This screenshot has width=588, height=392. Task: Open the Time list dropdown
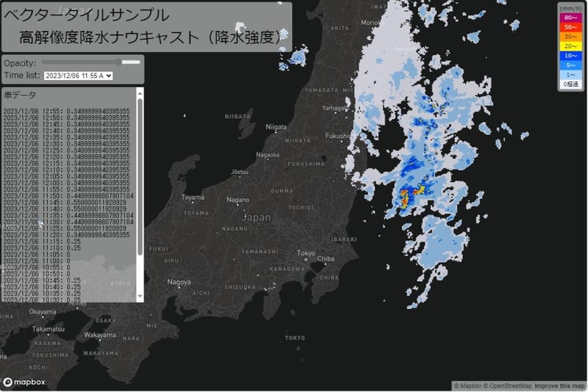pyautogui.click(x=78, y=75)
